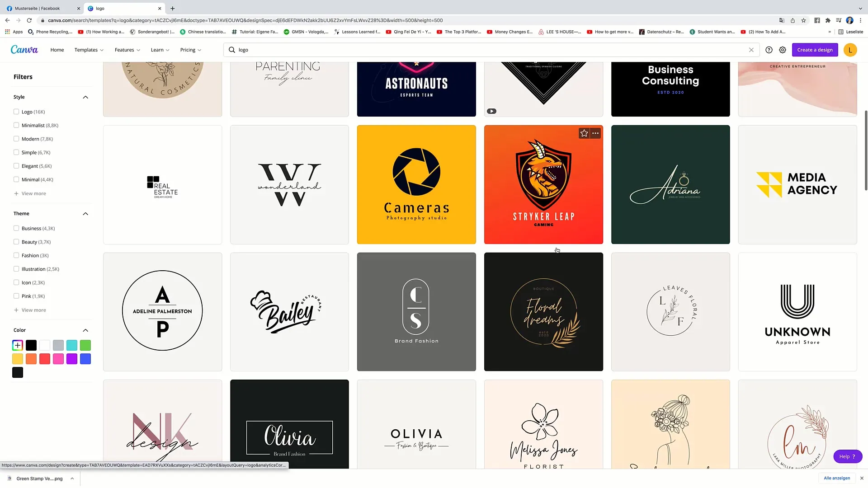Check the Beauty theme filter
The width and height of the screenshot is (868, 488).
16,242
